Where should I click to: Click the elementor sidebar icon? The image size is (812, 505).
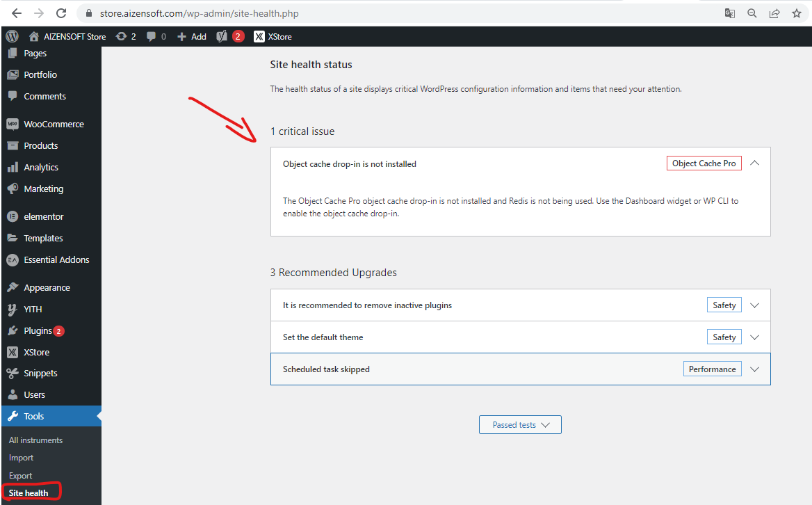click(13, 216)
